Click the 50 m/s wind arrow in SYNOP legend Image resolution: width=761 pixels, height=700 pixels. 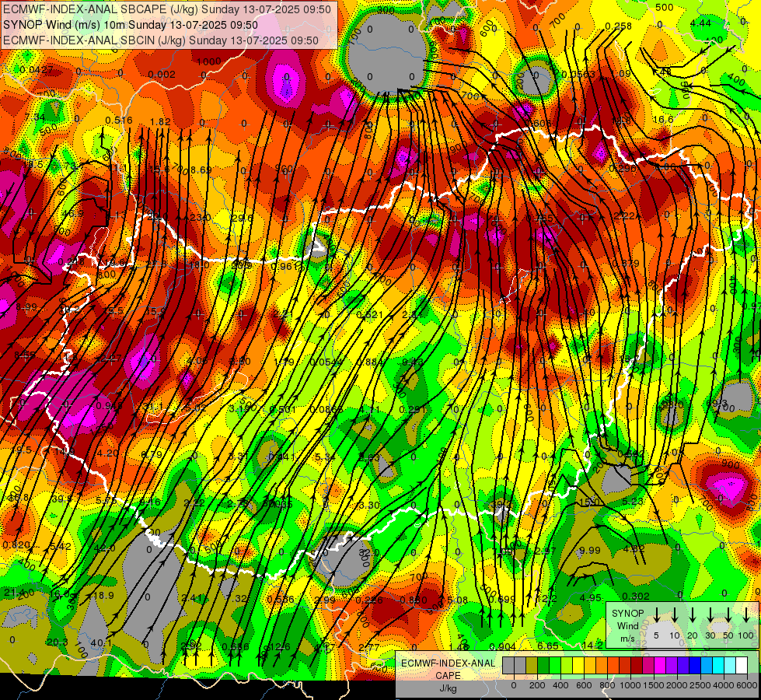coord(728,614)
